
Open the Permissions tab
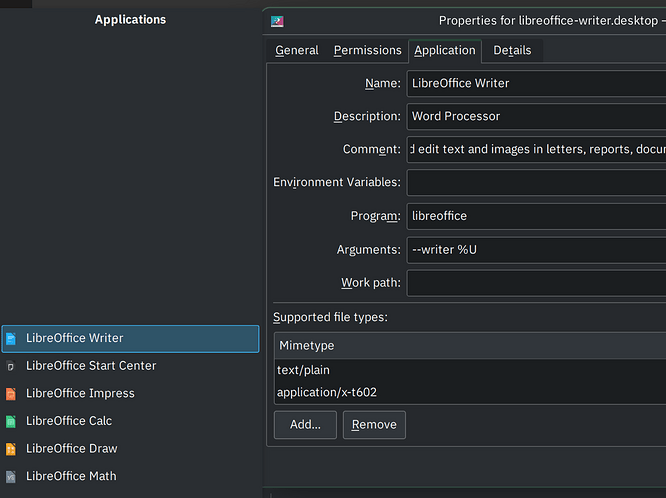point(367,50)
